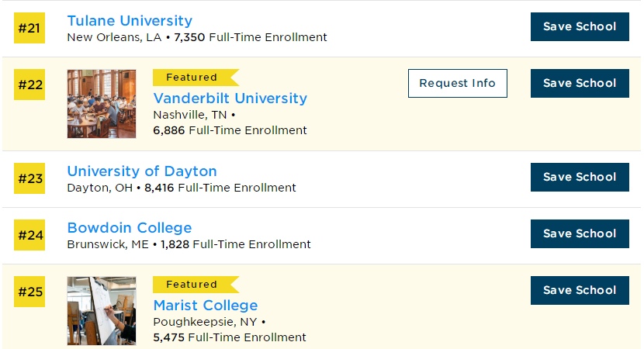Save Marist College to your list
This screenshot has height=349, width=644.
pos(580,291)
